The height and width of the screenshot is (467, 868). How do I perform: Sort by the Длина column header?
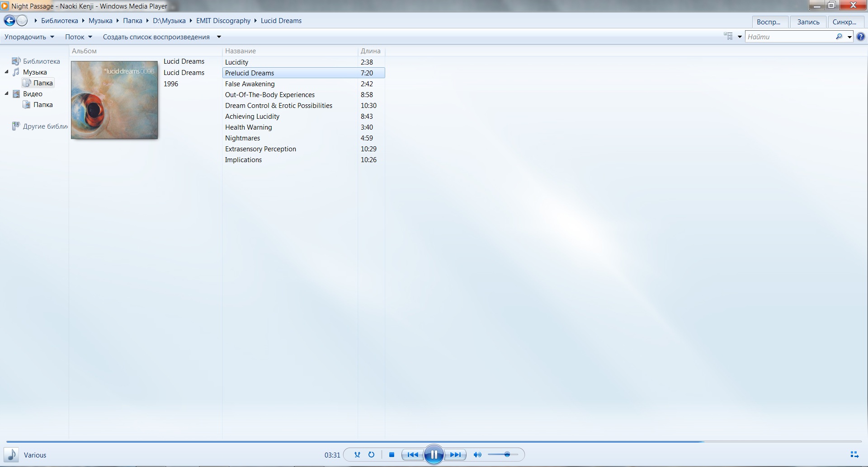[371, 51]
